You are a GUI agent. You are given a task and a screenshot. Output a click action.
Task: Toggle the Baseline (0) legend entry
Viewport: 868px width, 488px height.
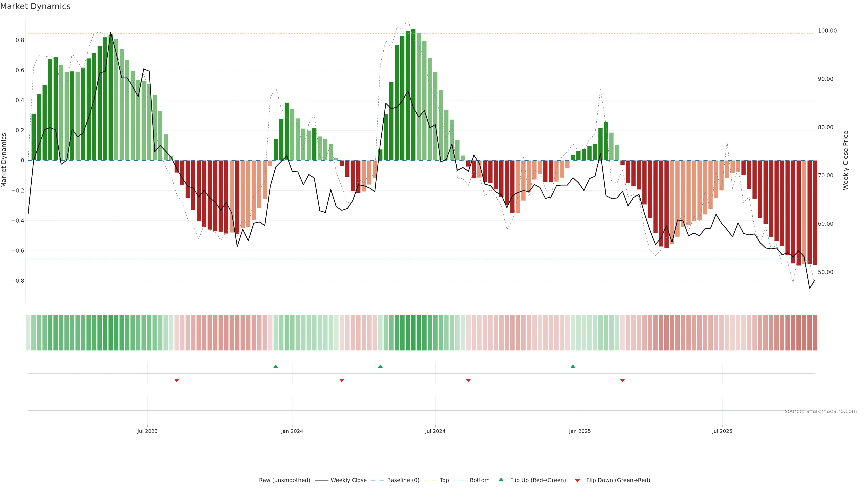(x=403, y=480)
